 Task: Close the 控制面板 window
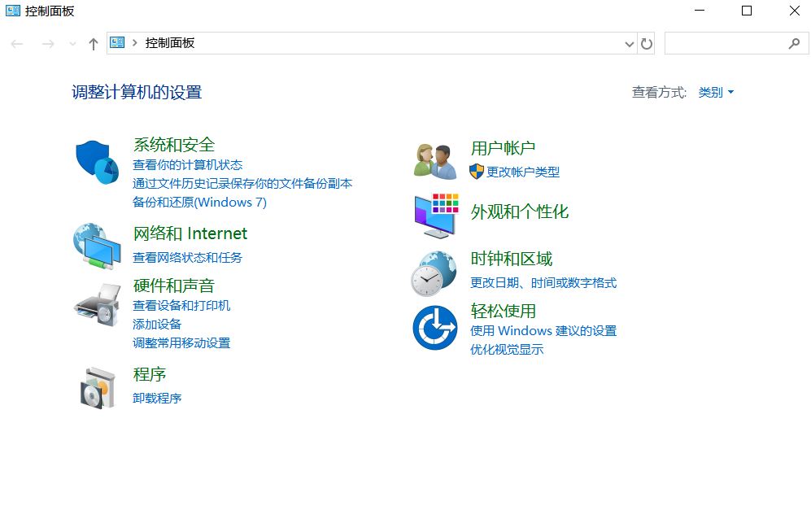point(795,11)
